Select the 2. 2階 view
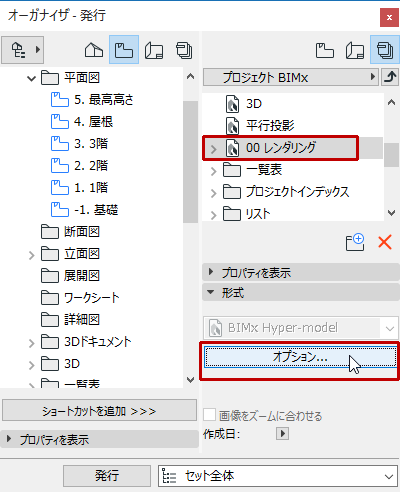 [79, 166]
